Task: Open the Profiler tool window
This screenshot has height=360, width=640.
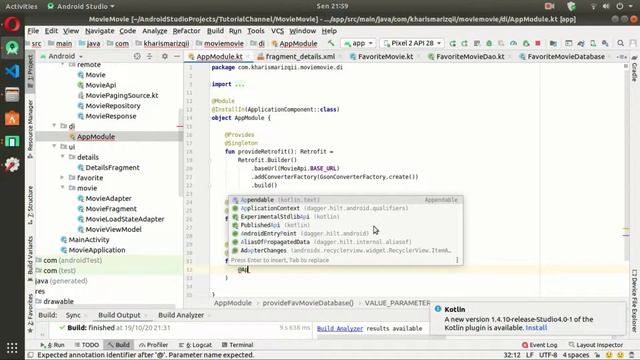Action: (x=153, y=345)
